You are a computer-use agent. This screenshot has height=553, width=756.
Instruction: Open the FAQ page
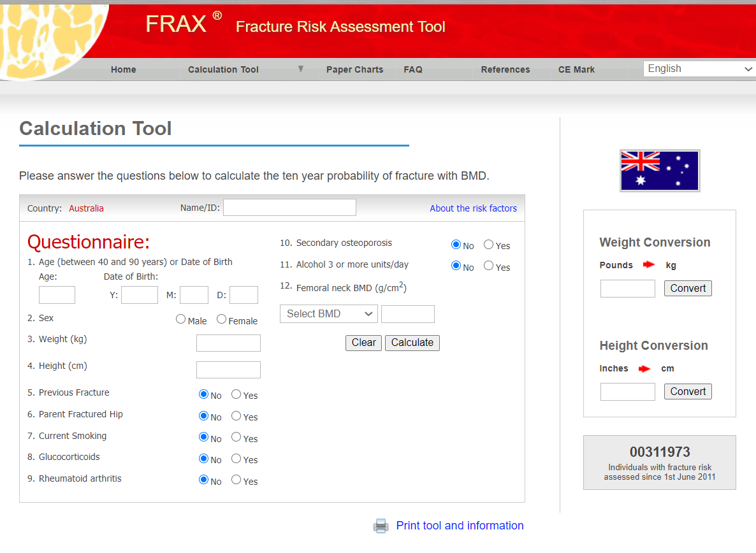click(413, 69)
